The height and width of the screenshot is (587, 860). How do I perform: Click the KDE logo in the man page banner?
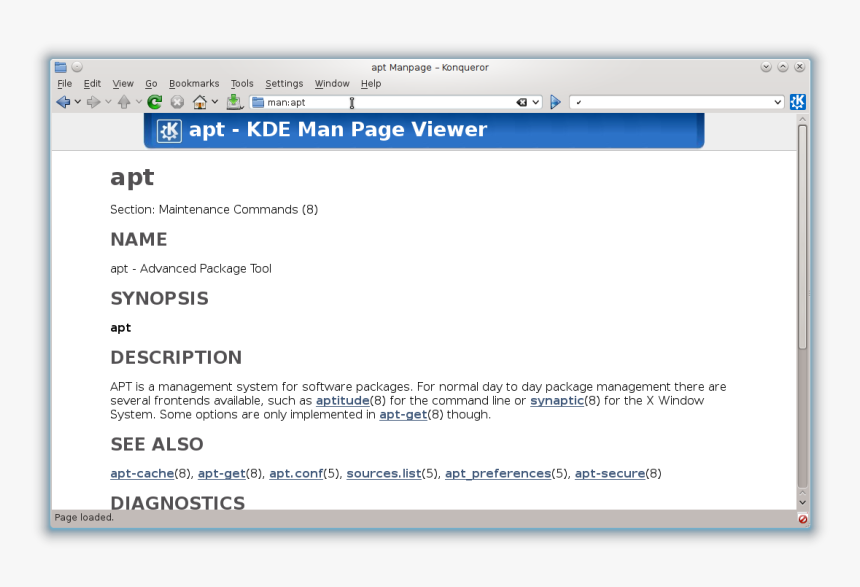click(x=169, y=131)
